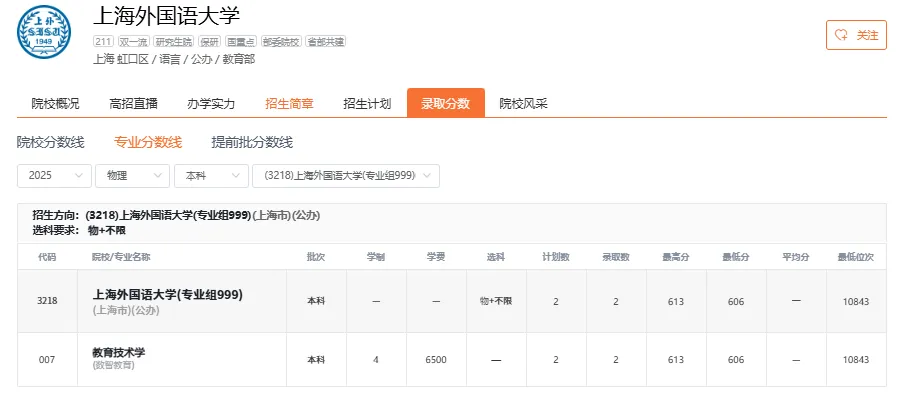Viewport: 903px width, 405px height.
Task: Click the 省部共建 tag
Action: (325, 41)
